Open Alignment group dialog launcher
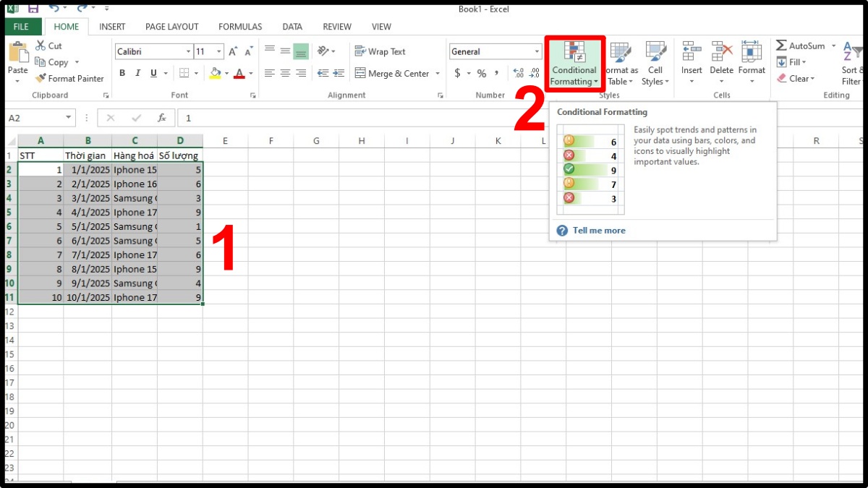868x488 pixels. click(x=441, y=95)
